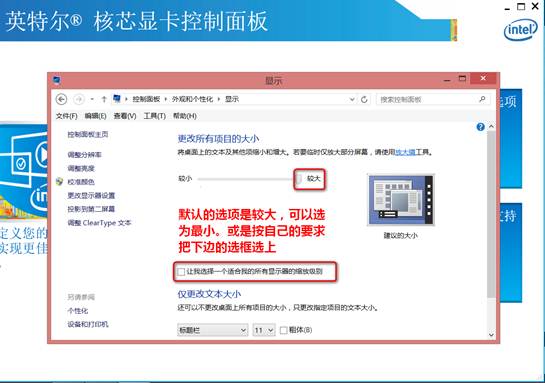Click the scroll up arrow of the scrollbar

coord(491,127)
